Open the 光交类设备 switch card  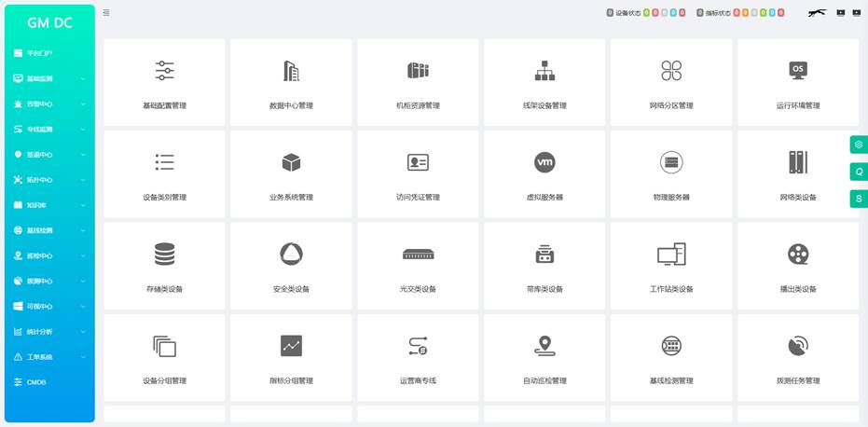tap(418, 267)
